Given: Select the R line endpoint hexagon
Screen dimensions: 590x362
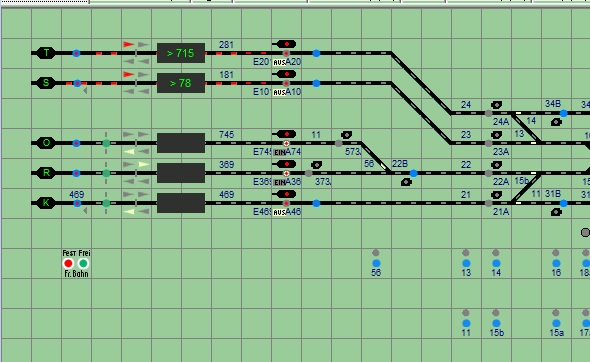Looking at the screenshot, I should (x=46, y=173).
